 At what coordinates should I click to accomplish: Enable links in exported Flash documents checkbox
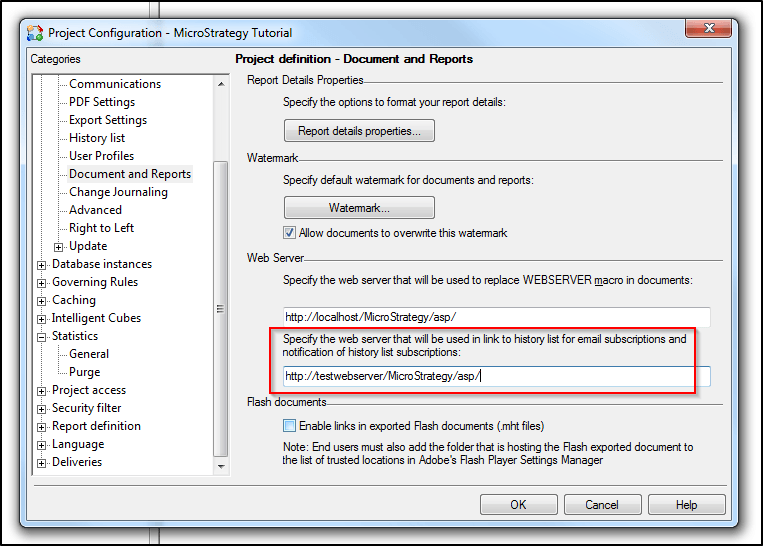click(x=289, y=426)
